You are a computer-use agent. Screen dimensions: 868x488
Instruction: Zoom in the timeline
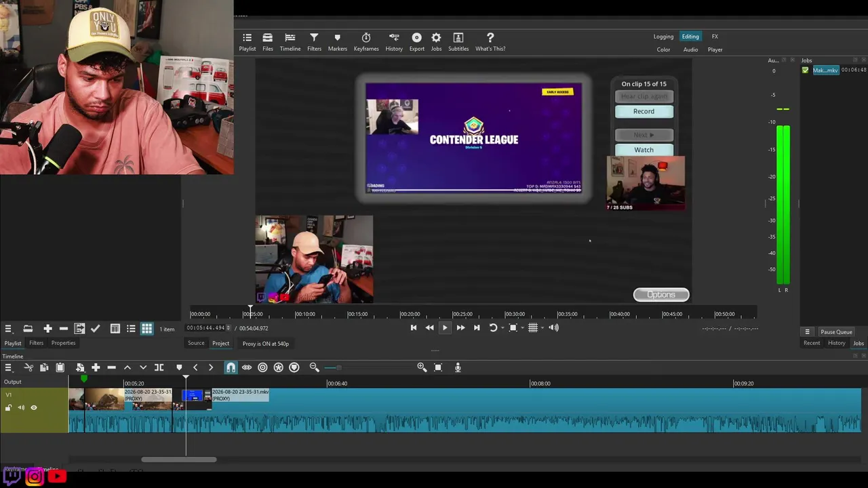(x=422, y=367)
